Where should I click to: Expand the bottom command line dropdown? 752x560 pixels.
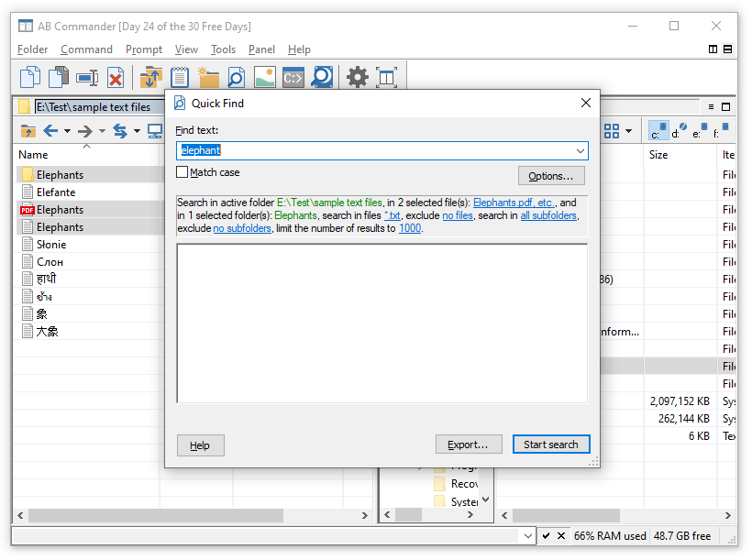527,535
